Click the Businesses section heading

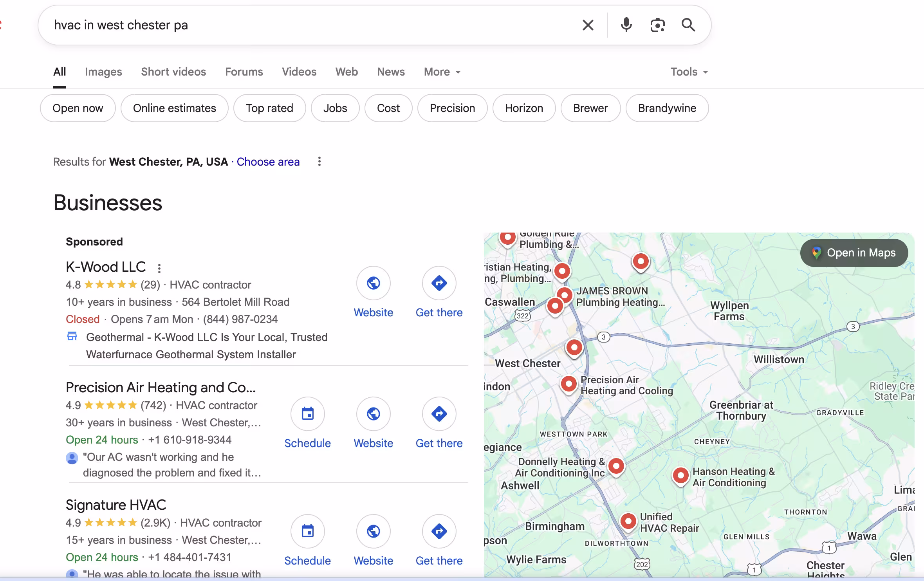coord(108,203)
